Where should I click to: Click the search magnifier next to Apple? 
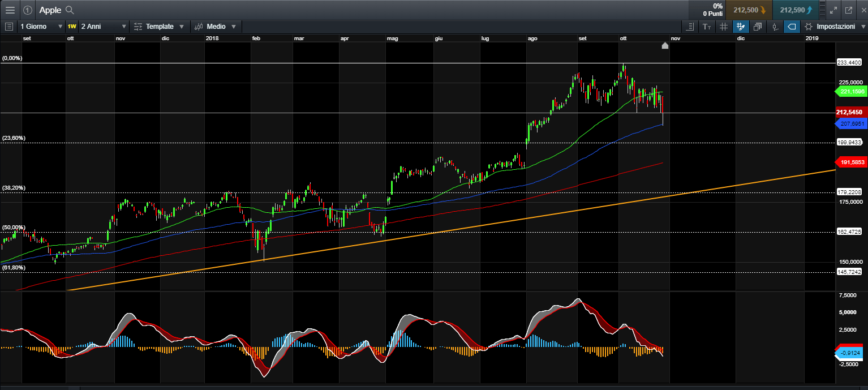70,10
